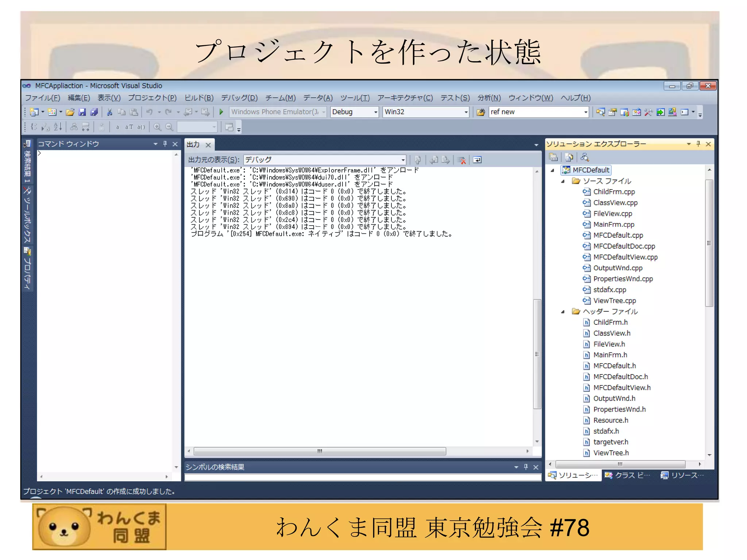
Task: Click the Undo arrow icon
Action: [x=150, y=112]
